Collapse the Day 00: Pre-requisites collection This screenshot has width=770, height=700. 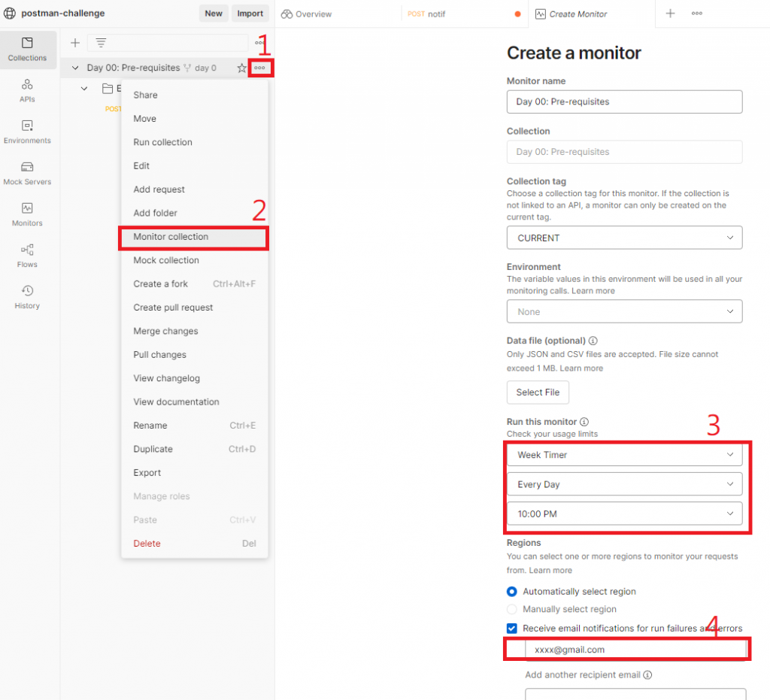[x=75, y=68]
